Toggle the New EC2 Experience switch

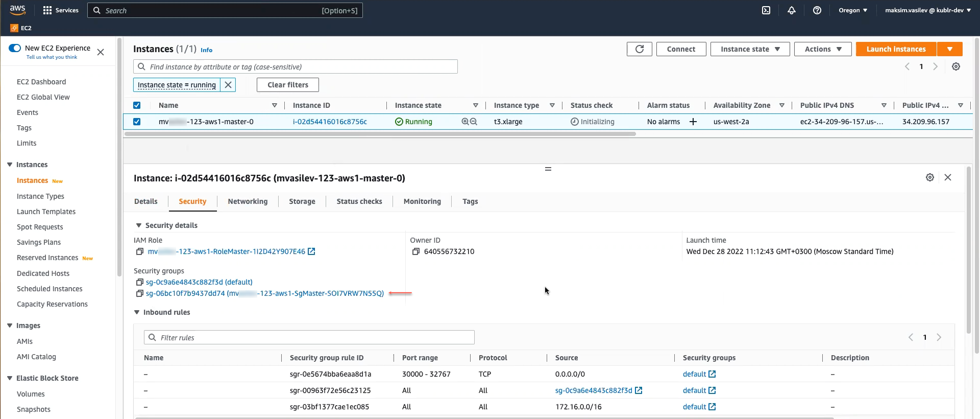coord(15,48)
